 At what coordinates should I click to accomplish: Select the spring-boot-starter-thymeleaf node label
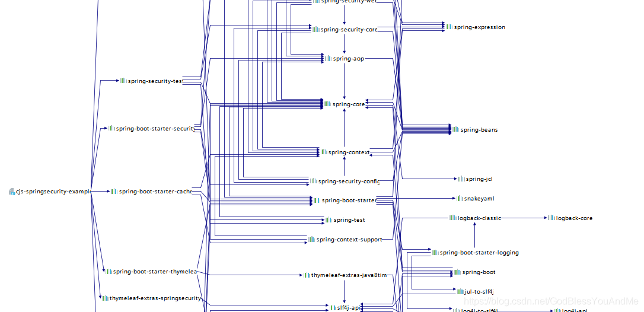155,272
